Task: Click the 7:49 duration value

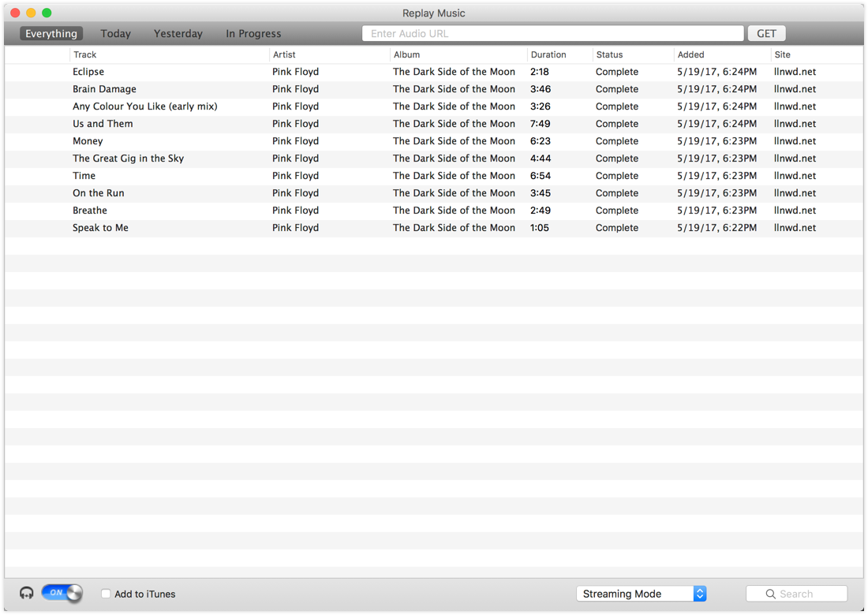Action: tap(540, 124)
